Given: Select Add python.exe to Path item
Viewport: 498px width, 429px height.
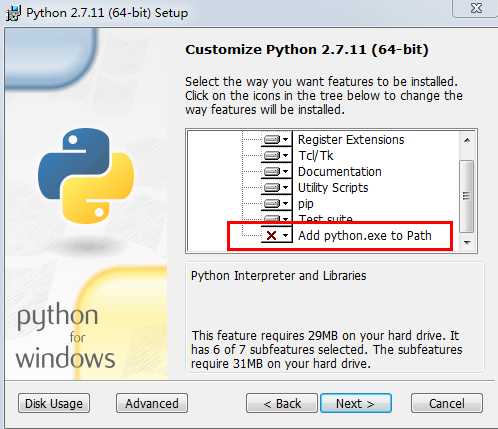Looking at the screenshot, I should [x=365, y=236].
